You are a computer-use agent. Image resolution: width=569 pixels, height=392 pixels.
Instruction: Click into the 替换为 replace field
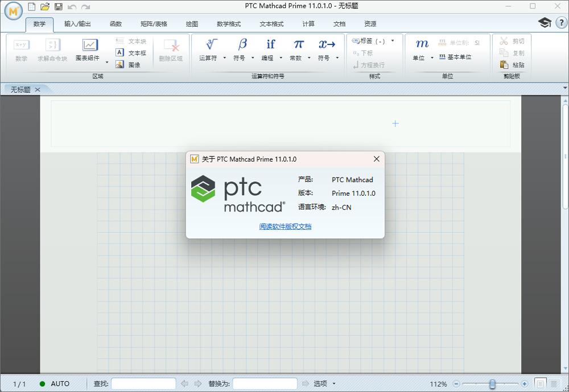(265, 383)
